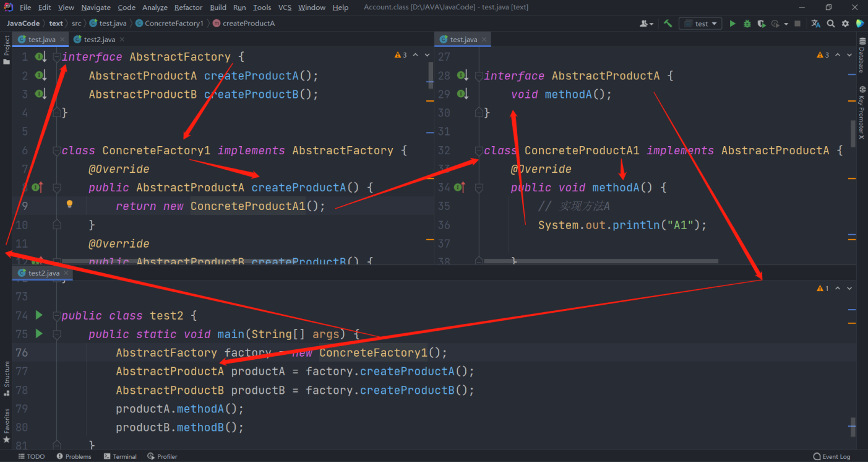
Task: Close the test.java tab in top-left editor
Action: (62, 40)
